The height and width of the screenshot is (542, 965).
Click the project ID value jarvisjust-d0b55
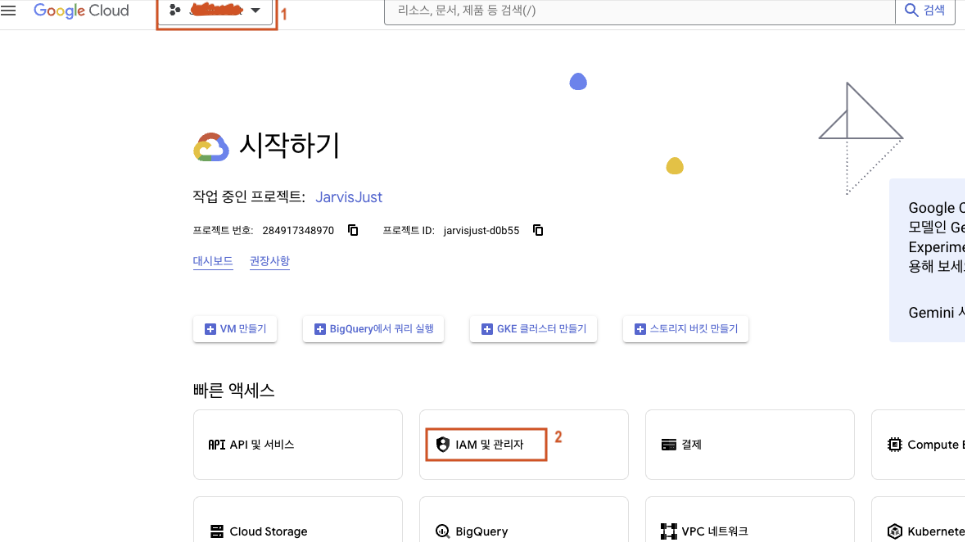pyautogui.click(x=481, y=230)
